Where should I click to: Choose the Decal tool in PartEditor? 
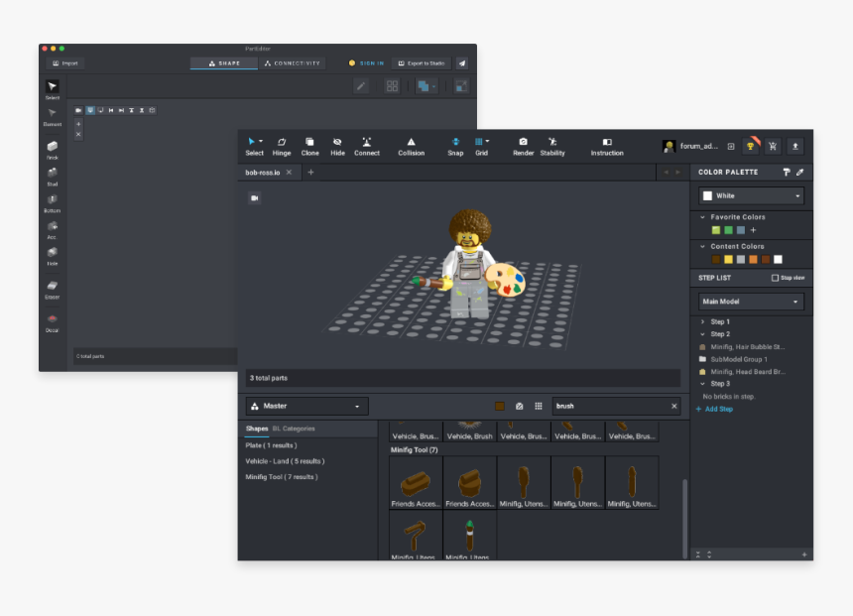tap(52, 321)
